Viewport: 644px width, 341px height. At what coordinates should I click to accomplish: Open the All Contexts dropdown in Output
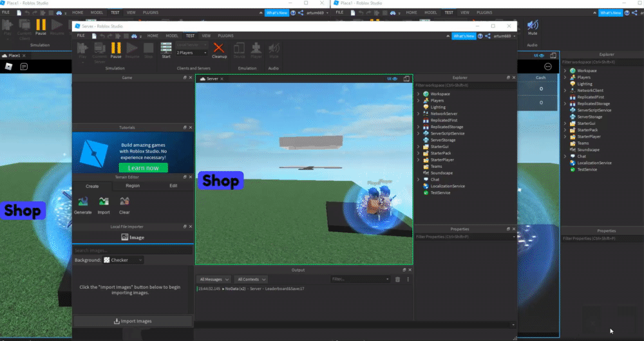(x=251, y=279)
